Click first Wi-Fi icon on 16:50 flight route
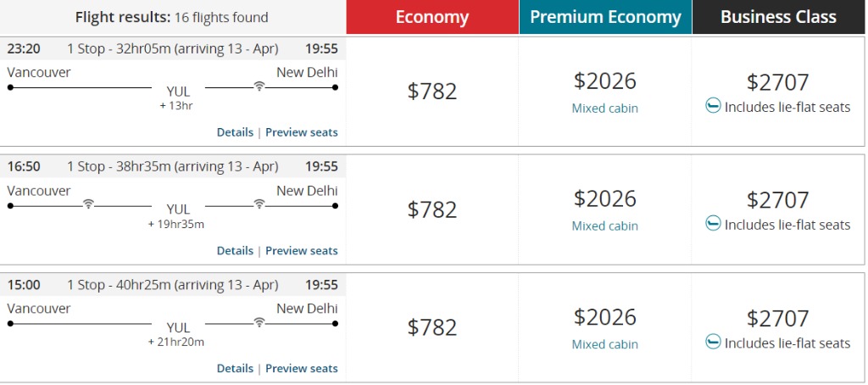The width and height of the screenshot is (868, 385). click(87, 204)
